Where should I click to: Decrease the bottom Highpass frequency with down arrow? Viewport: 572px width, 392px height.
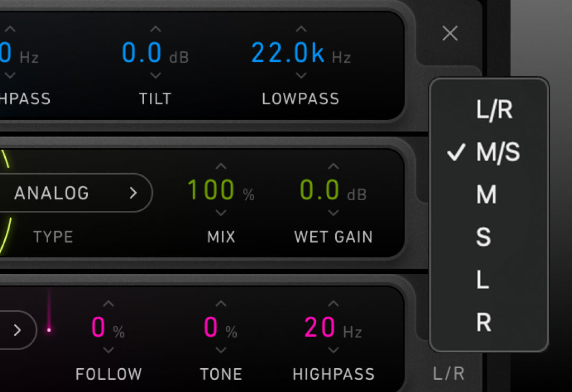coord(333,350)
